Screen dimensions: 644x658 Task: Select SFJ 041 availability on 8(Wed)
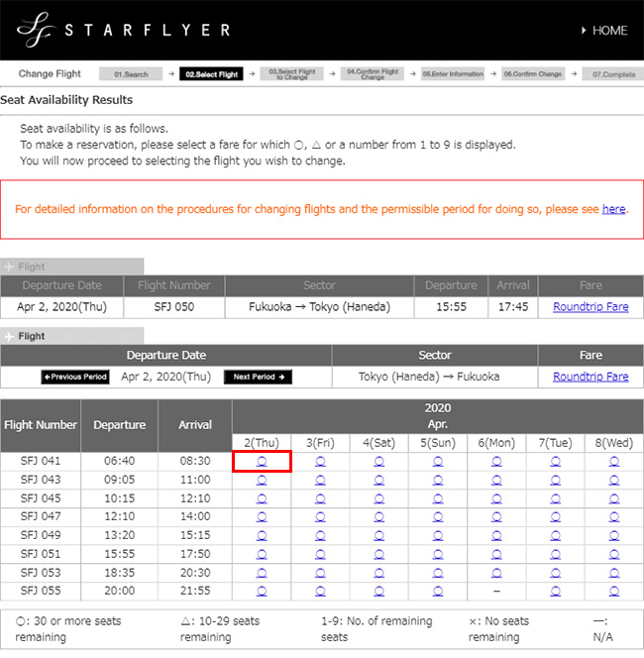click(x=613, y=461)
